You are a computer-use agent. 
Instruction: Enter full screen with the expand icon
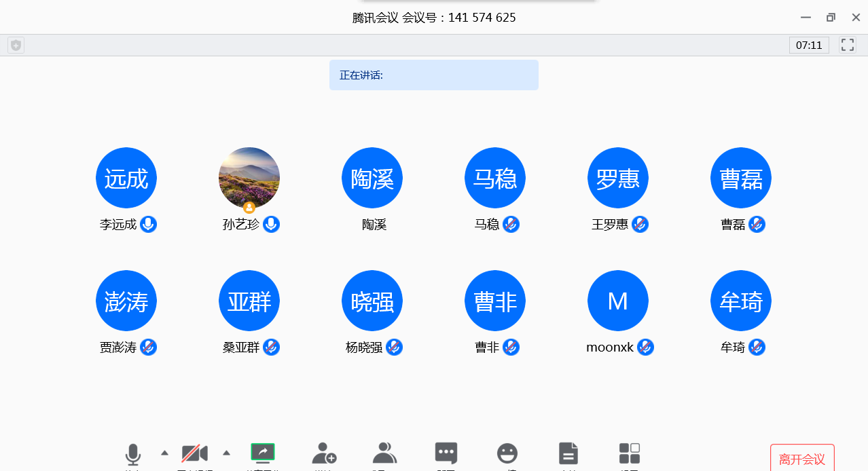pos(848,45)
